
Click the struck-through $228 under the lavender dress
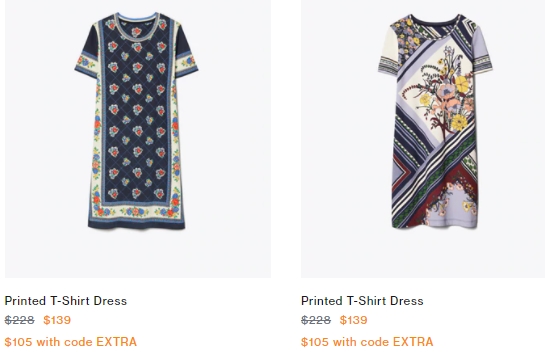(316, 320)
